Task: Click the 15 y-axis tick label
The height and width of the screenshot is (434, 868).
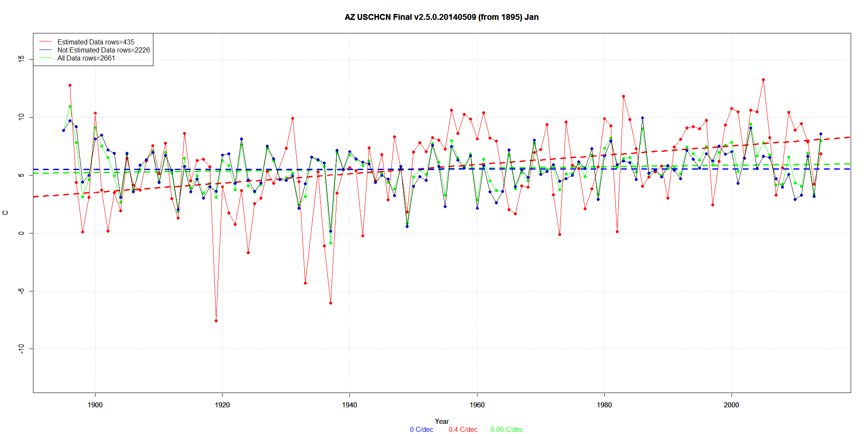Action: [21, 59]
